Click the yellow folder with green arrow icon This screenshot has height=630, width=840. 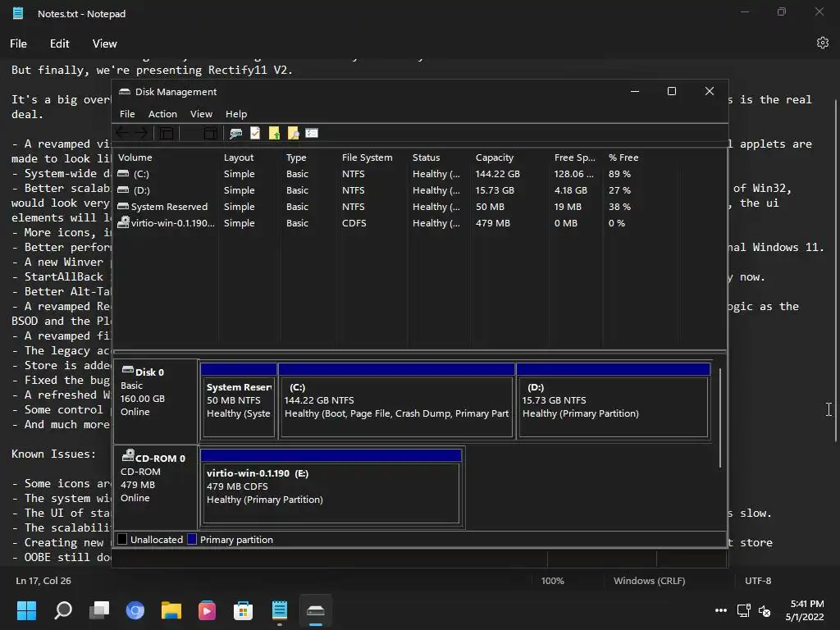274,133
